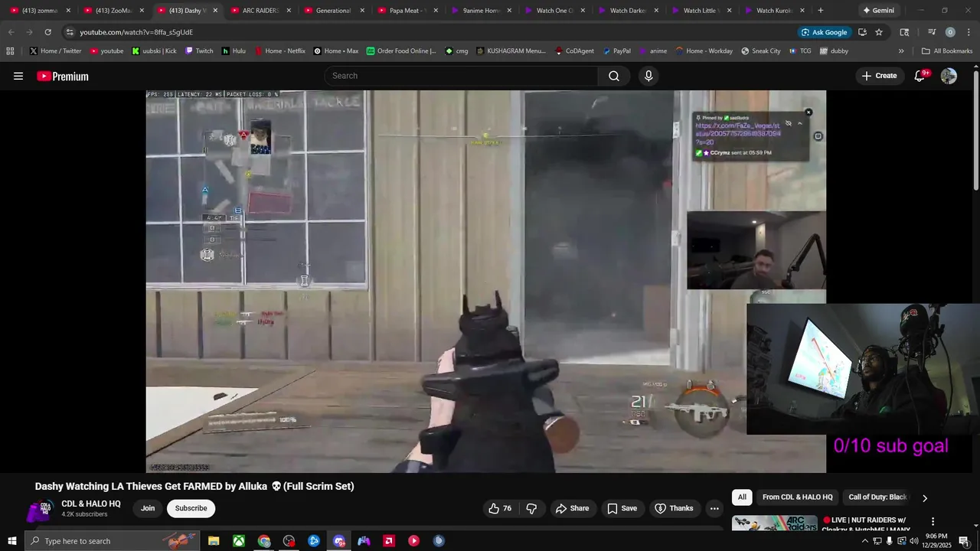Open YouTube notifications bell
This screenshot has width=980, height=551.
920,76
